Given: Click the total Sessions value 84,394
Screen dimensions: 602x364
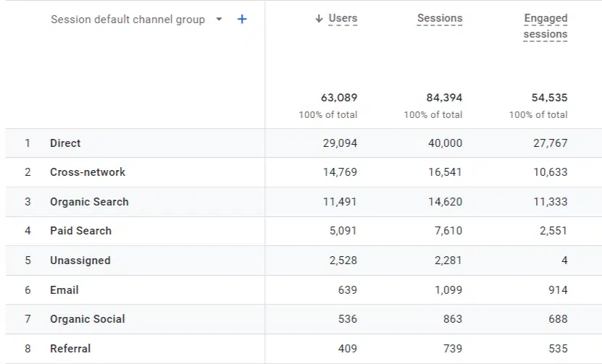Looking at the screenshot, I should [x=444, y=98].
